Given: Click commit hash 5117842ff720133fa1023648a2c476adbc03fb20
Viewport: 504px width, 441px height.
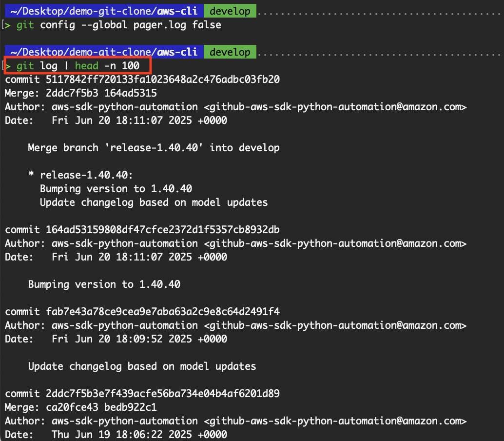Looking at the screenshot, I should click(163, 79).
